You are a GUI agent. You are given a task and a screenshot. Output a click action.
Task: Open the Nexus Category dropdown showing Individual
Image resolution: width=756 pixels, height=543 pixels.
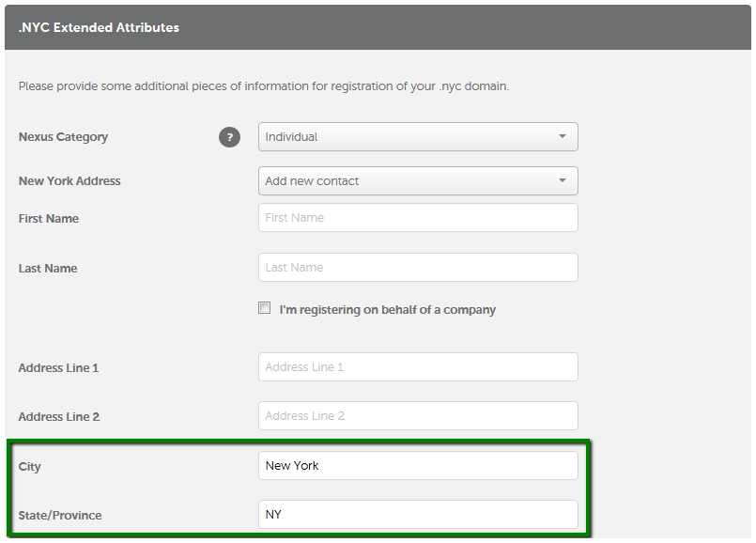click(418, 137)
